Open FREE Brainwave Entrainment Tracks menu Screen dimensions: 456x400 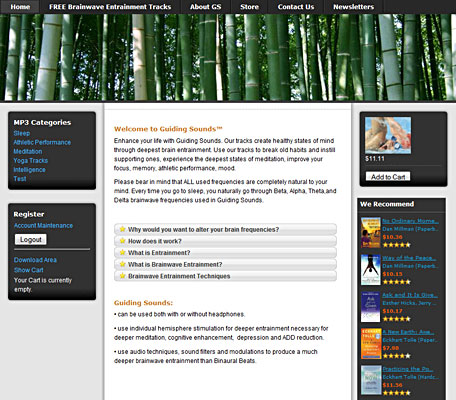pos(110,7)
